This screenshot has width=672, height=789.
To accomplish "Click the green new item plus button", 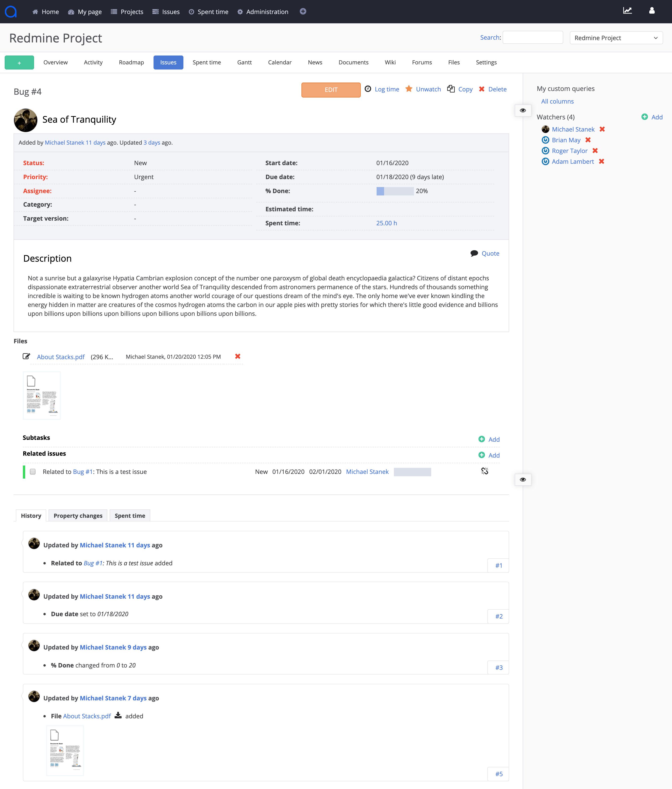I will (x=19, y=63).
